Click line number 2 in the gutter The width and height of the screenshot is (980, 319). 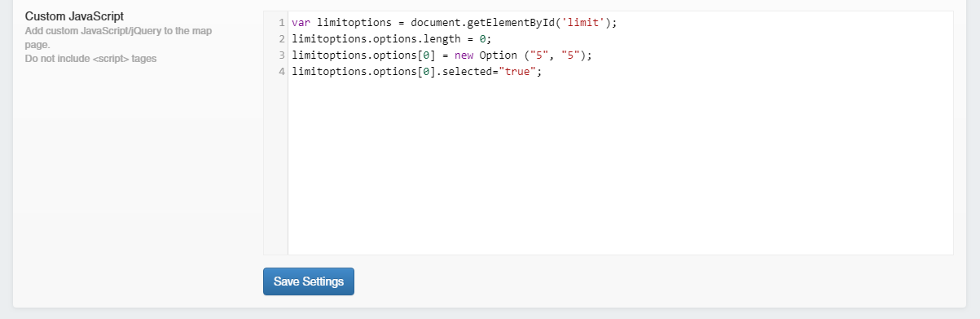click(281, 39)
